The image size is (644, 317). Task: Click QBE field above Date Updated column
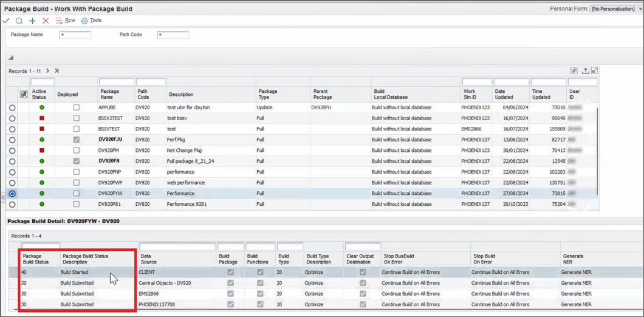[512, 82]
